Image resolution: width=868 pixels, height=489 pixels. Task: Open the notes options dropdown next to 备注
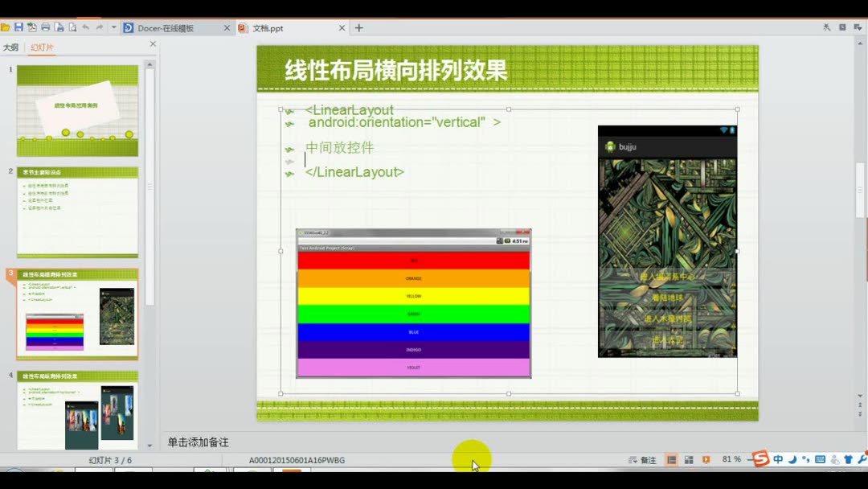tap(635, 458)
